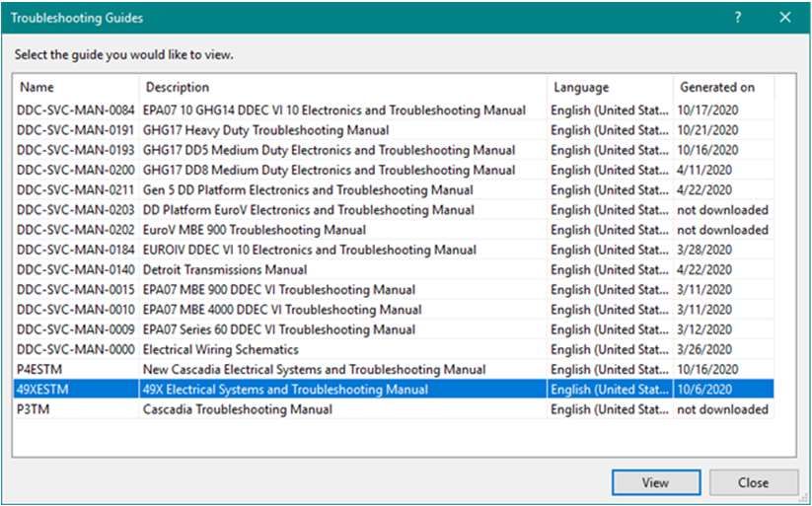Click EPA07 MBE 900 DDEC VI description

point(278,290)
